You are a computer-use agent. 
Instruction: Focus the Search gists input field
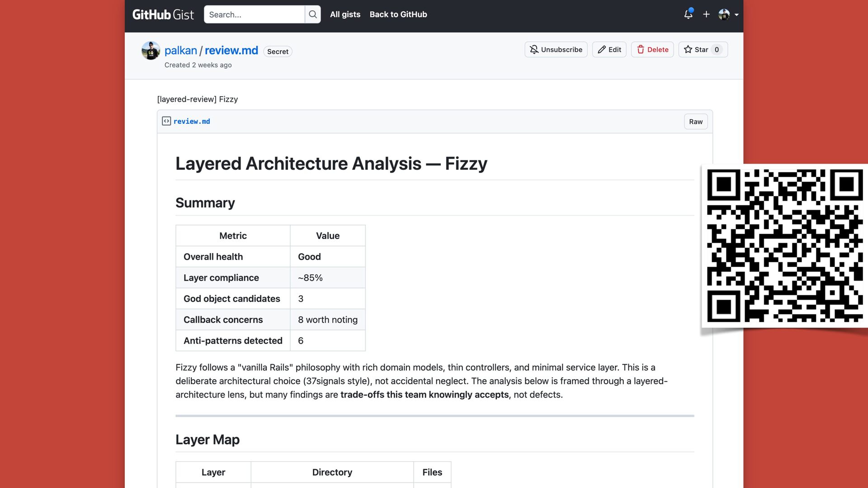254,14
